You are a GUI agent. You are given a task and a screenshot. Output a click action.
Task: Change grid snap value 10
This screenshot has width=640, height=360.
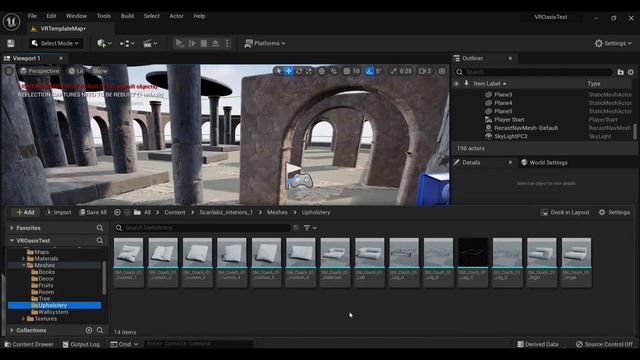click(x=356, y=71)
